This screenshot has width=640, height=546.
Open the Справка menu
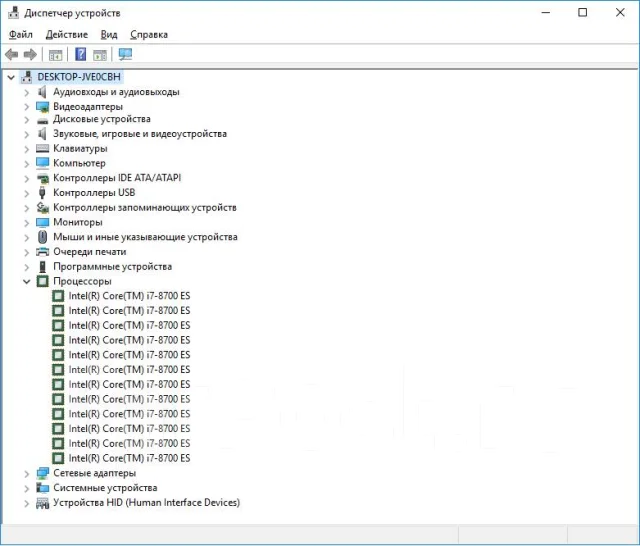click(149, 35)
